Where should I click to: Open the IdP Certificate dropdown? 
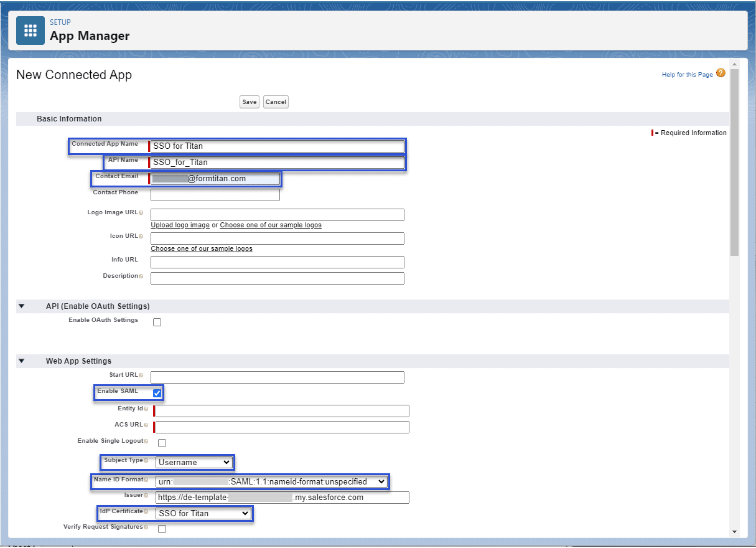point(203,513)
